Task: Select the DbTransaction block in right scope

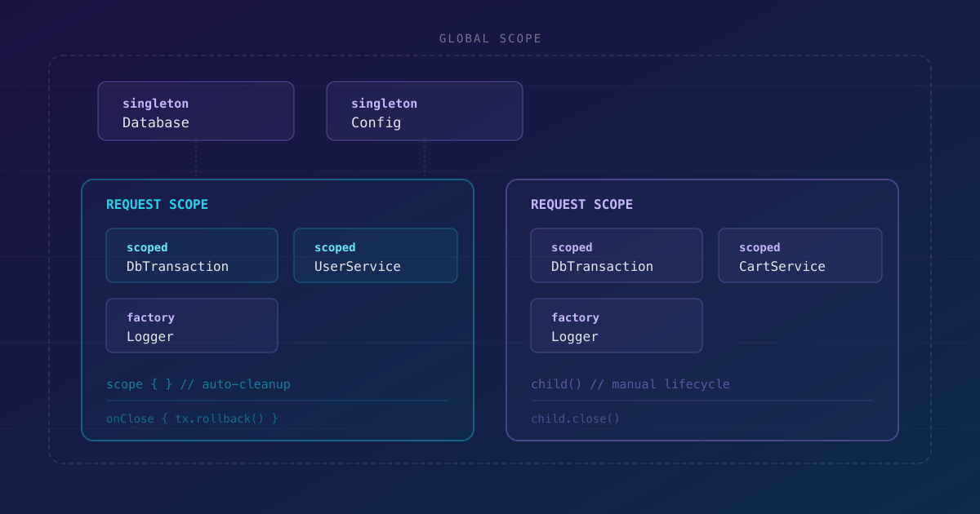Action: (616, 255)
